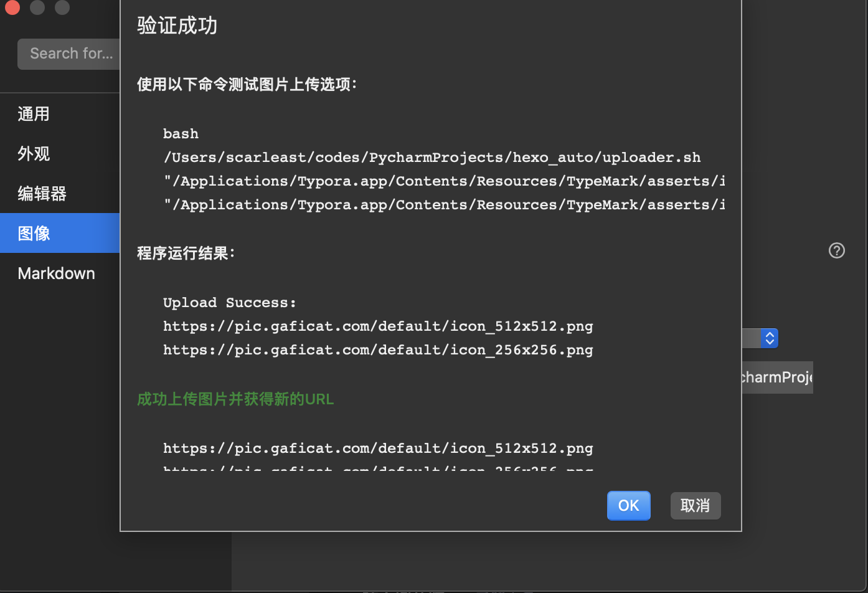Click the 程序运行结果 heading
Image resolution: width=868 pixels, height=593 pixels.
[x=186, y=253]
